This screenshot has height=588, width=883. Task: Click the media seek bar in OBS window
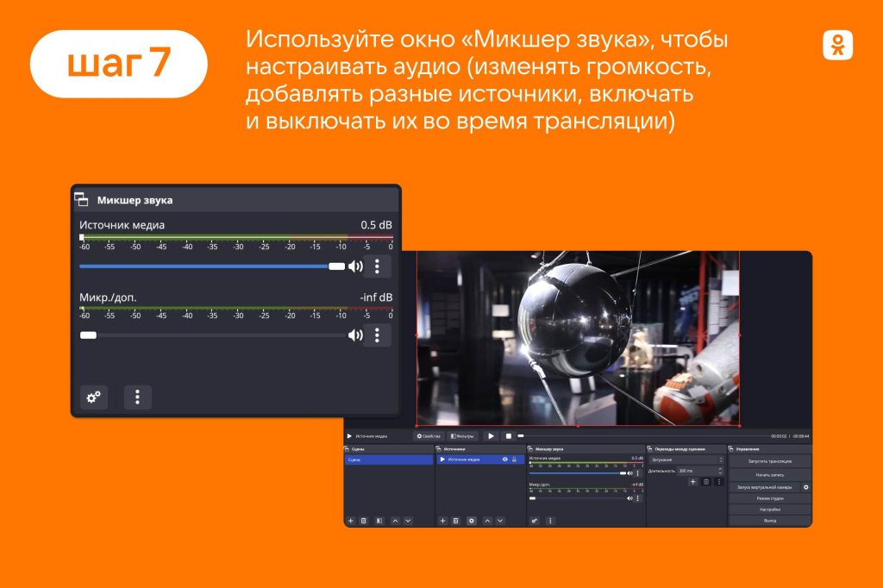[x=643, y=436]
